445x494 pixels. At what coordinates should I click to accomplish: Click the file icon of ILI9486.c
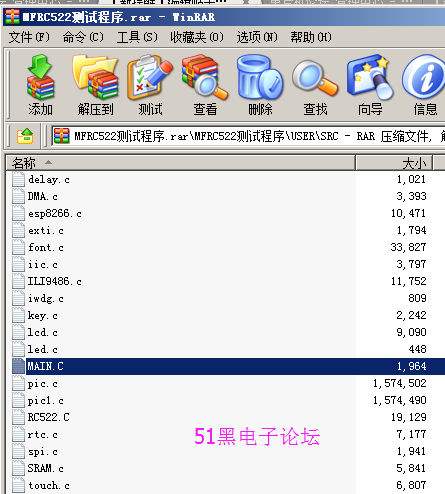point(18,281)
